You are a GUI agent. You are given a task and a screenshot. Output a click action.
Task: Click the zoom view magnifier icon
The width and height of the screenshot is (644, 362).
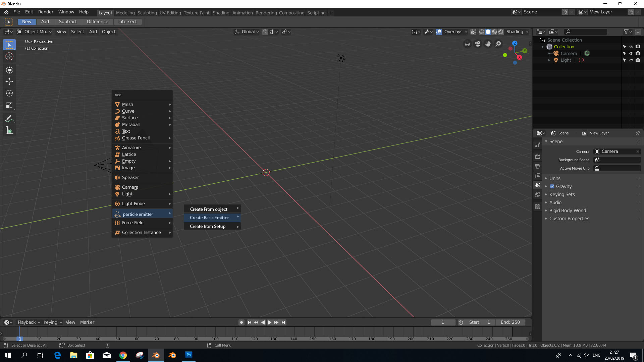point(498,44)
